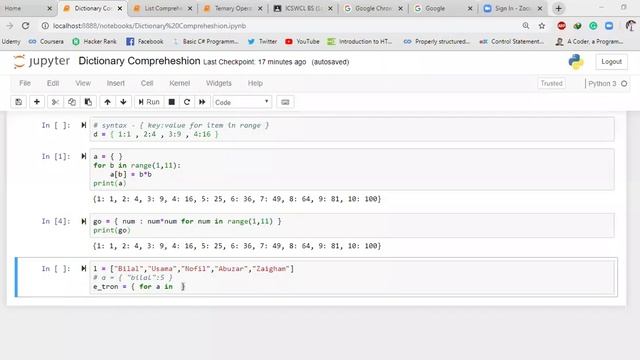
Task: Open the zoom magnifier icon in address bar
Action: click(526, 26)
